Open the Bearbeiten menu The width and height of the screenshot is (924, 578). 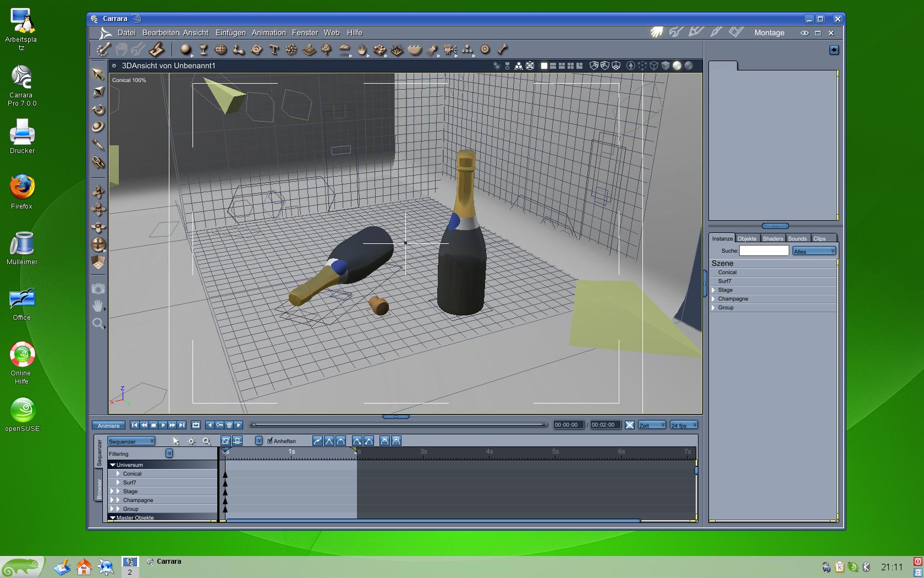tap(161, 33)
